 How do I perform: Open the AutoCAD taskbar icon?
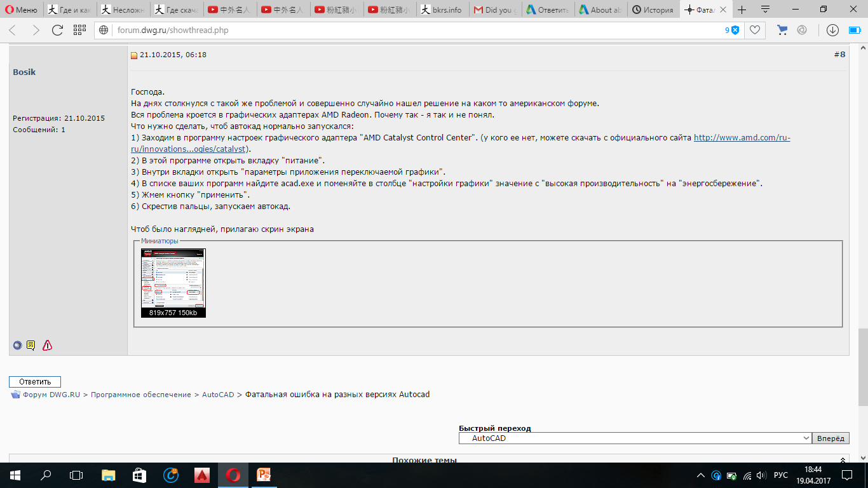coord(202,475)
